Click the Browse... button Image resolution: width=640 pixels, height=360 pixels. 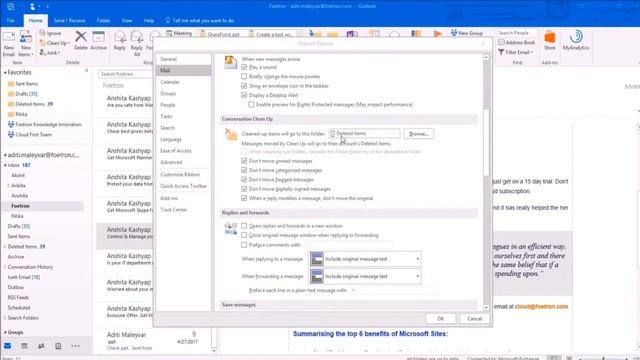pyautogui.click(x=419, y=133)
